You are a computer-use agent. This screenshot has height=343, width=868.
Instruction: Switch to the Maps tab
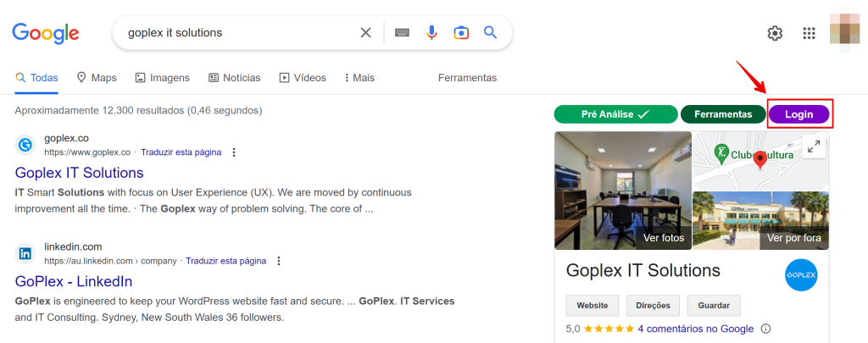click(x=97, y=78)
